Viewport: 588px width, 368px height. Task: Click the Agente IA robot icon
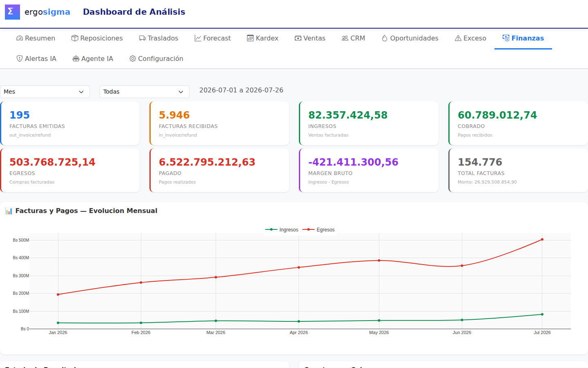(x=76, y=58)
